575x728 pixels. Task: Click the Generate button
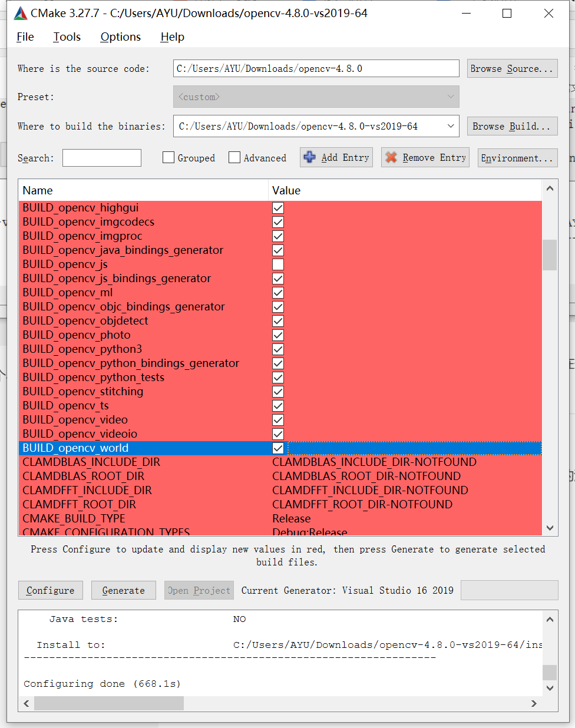[124, 590]
